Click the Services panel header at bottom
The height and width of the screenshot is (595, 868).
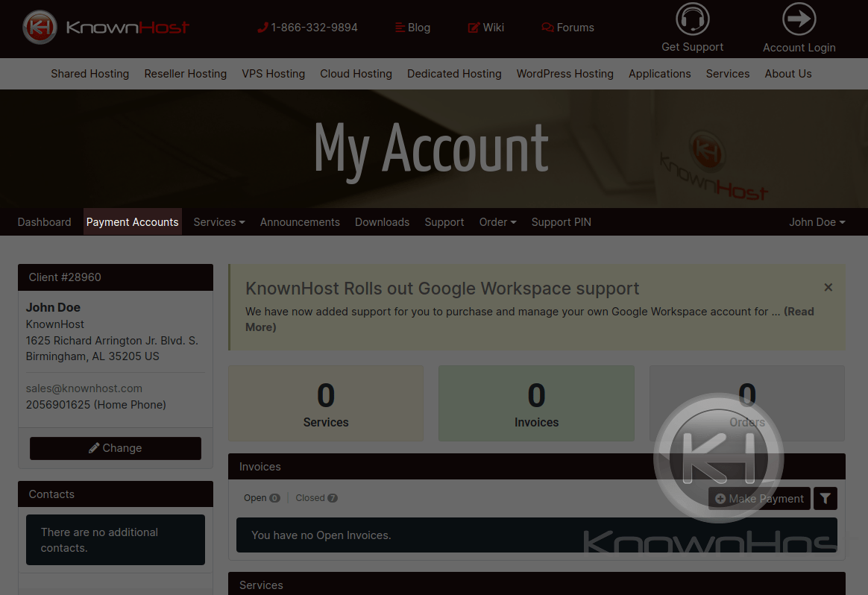[537, 584]
